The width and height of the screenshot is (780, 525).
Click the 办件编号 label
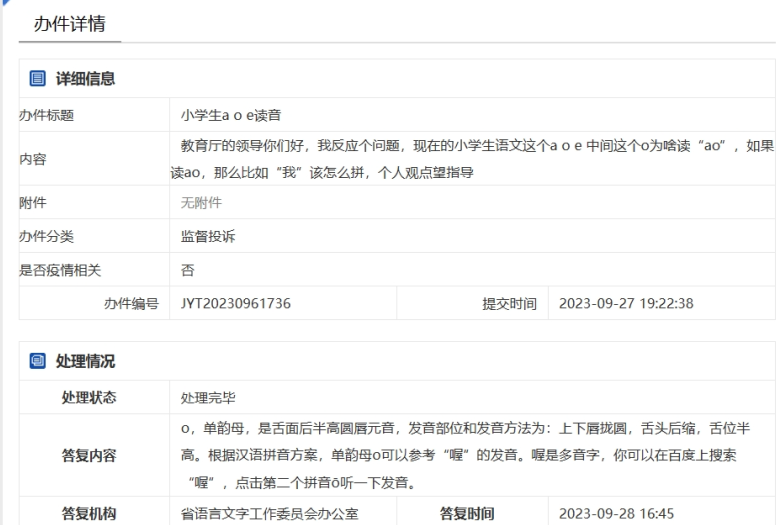click(x=131, y=304)
